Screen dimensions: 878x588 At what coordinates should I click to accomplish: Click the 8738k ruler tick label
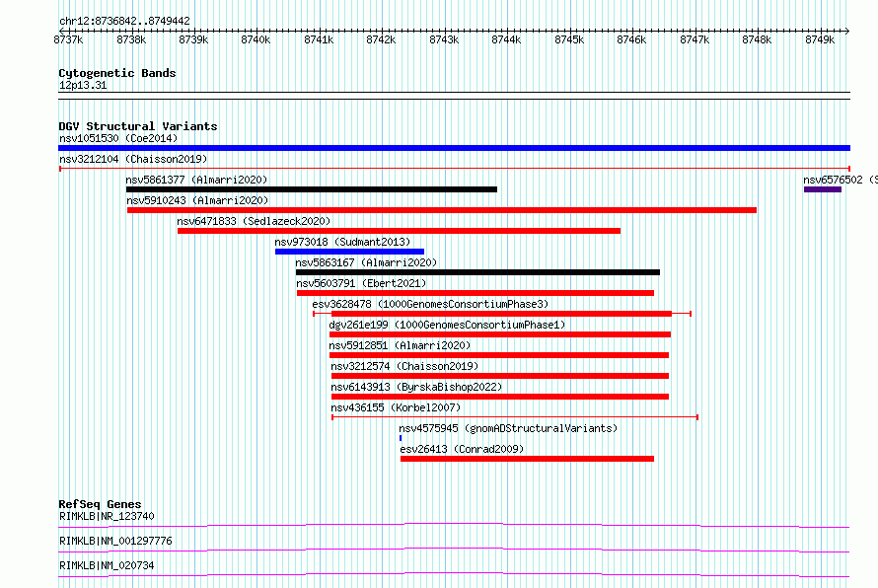tap(131, 39)
